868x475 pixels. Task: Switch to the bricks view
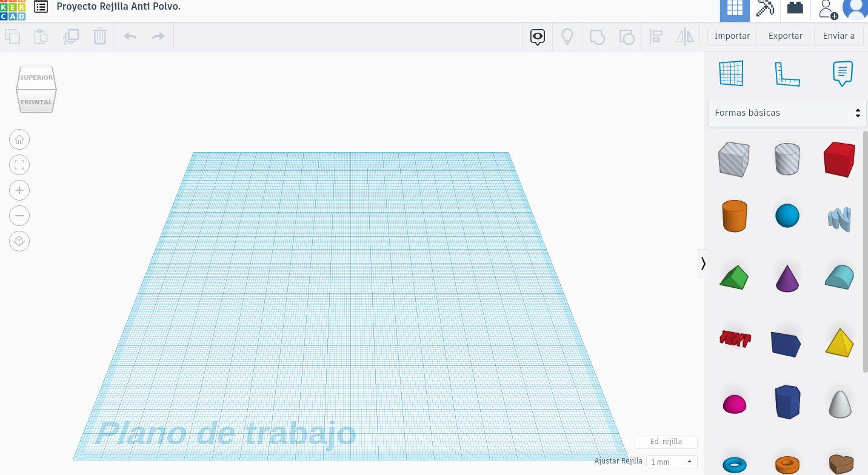click(x=795, y=8)
